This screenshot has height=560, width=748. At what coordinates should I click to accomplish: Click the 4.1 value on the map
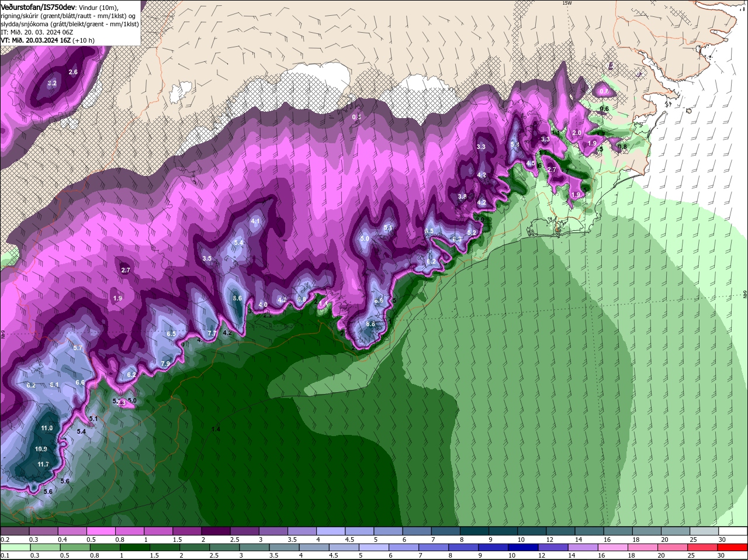(x=255, y=221)
